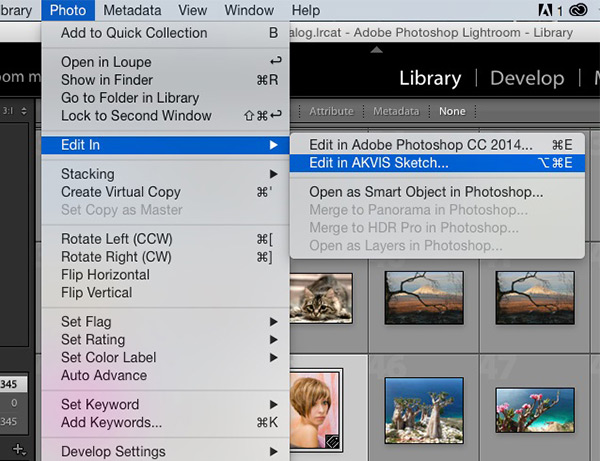
Task: Choose Rotate Right (CW)
Action: pos(165,257)
